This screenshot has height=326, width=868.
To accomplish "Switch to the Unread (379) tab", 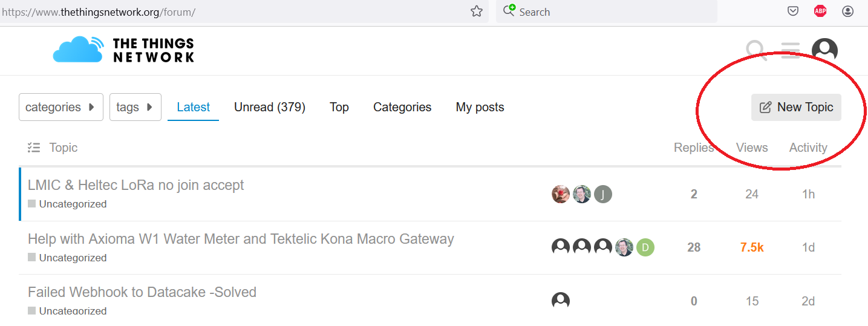I will click(x=269, y=107).
